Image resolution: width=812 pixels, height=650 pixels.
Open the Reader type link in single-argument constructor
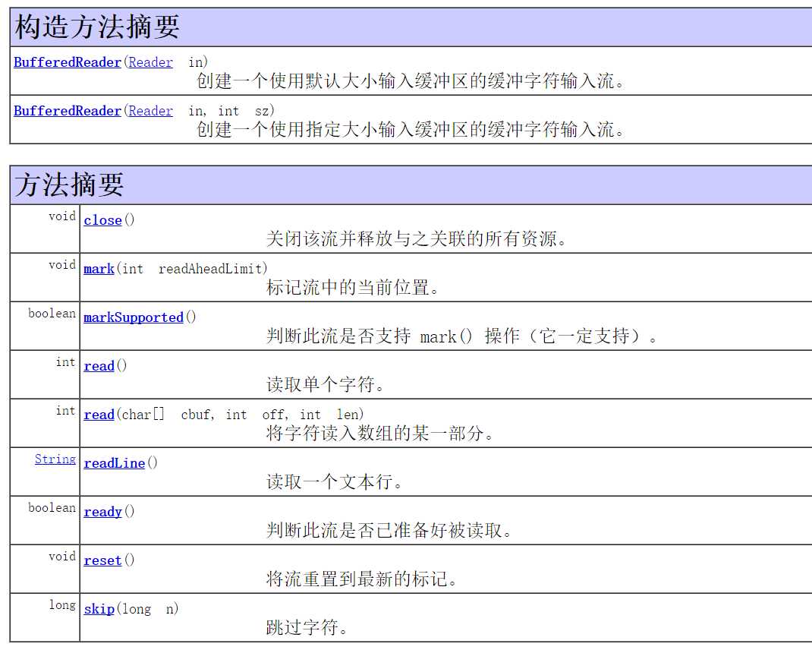point(151,63)
